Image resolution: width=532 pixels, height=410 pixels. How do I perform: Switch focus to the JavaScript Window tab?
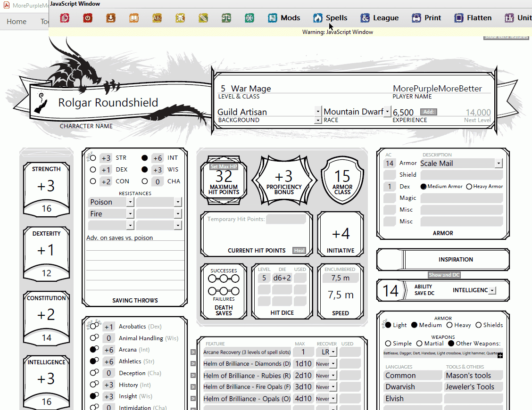75,4
